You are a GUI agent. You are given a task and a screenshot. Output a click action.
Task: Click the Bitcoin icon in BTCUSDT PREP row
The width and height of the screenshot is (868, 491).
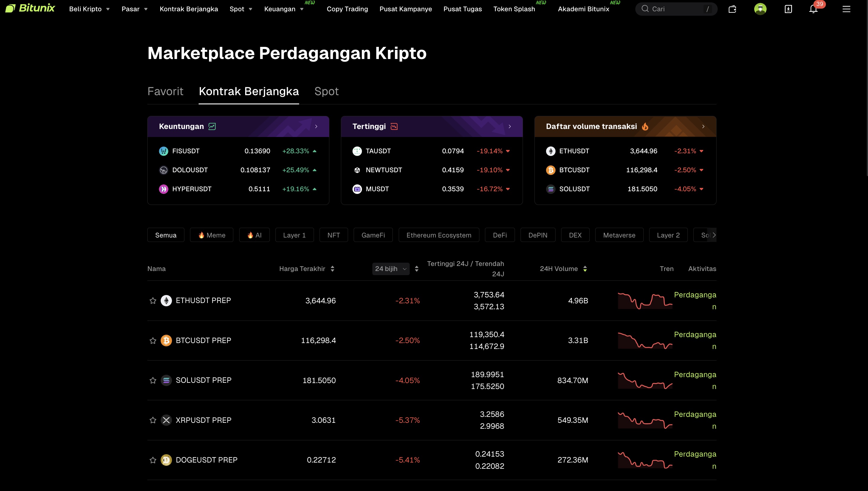(166, 341)
